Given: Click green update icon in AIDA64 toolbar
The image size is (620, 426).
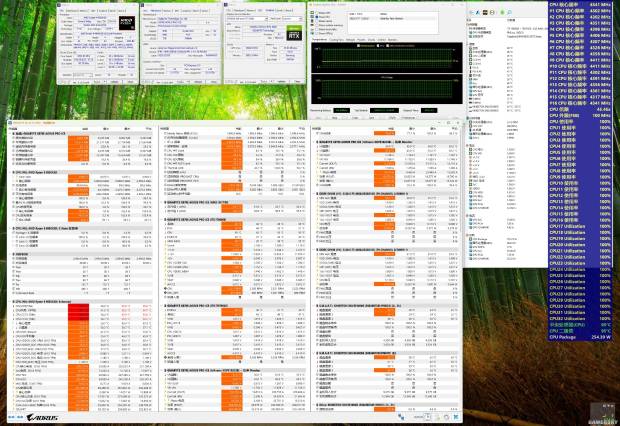Looking at the screenshot, I should pyautogui.click(x=502, y=12).
